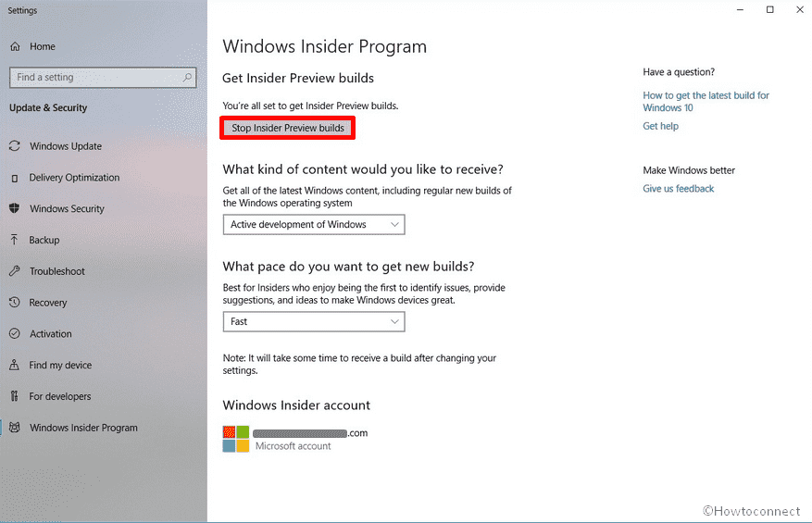Open the Backup settings page

coord(104,240)
